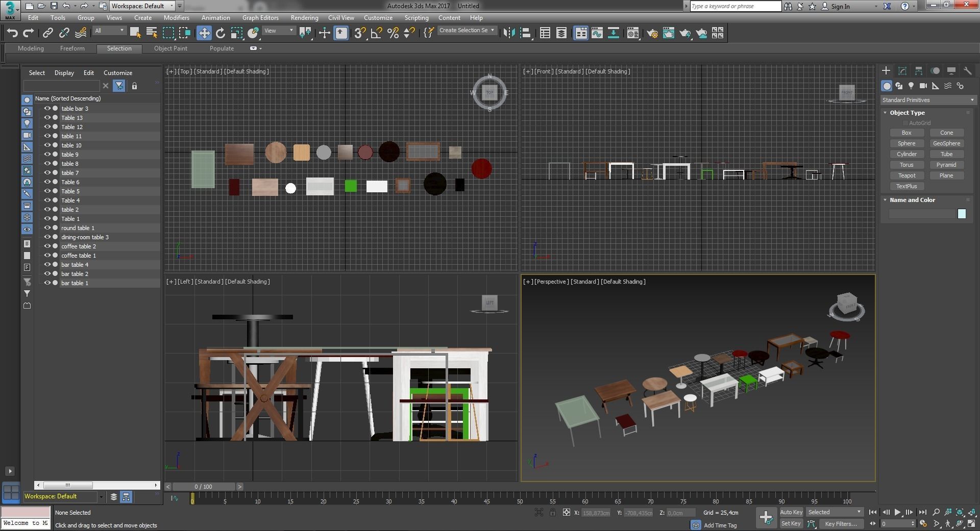Viewport: 980px width, 531px height.
Task: Click the Select Object arrow tool
Action: tap(135, 33)
